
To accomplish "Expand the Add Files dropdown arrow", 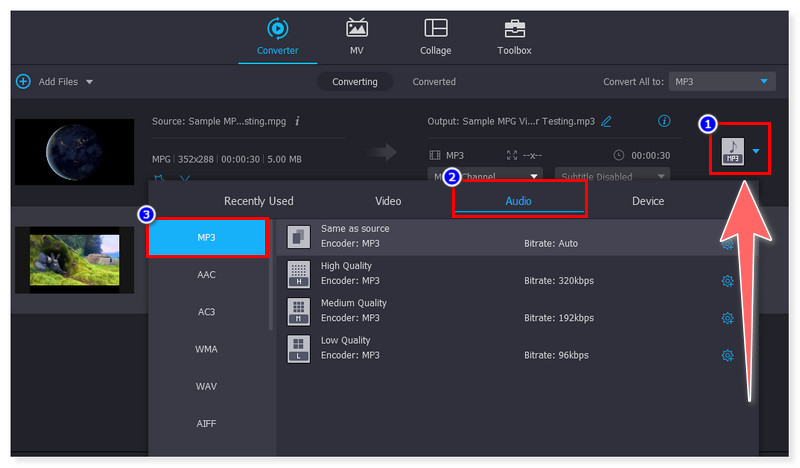I will 90,81.
